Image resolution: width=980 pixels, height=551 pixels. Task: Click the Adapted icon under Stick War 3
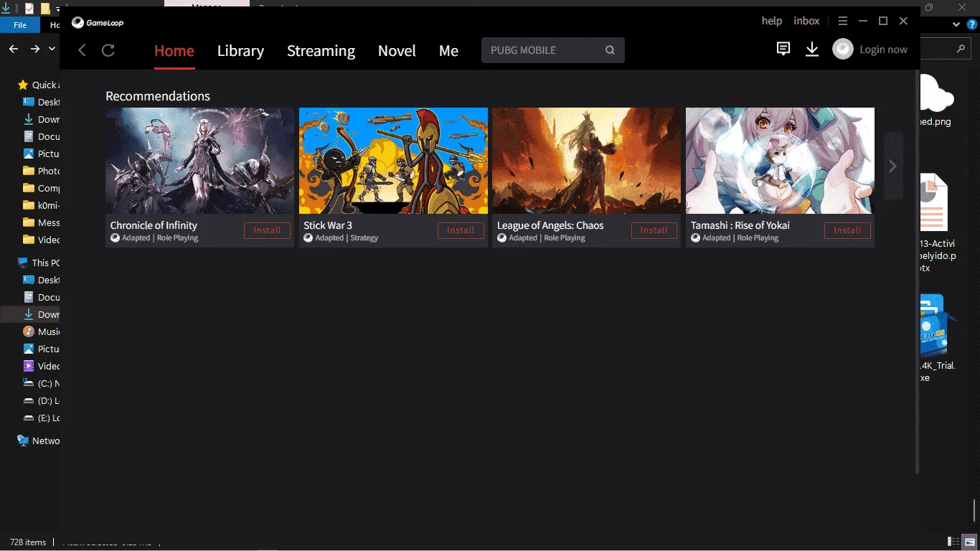click(308, 238)
